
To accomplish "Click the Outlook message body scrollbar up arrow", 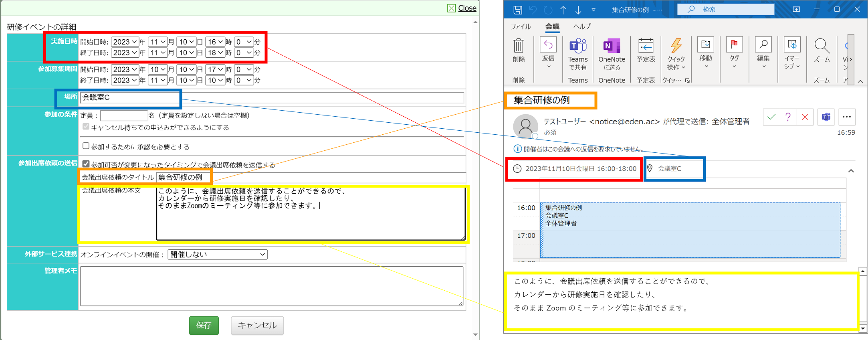I will (863, 271).
